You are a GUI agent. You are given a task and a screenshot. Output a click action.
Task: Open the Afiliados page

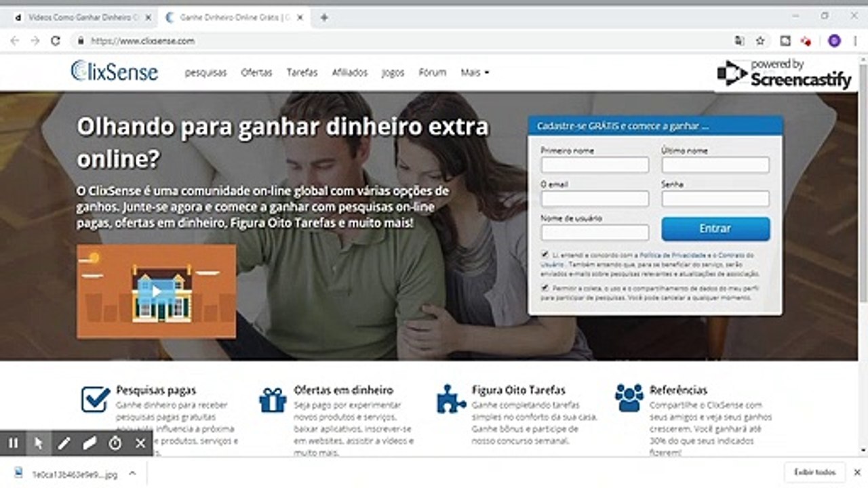click(350, 73)
